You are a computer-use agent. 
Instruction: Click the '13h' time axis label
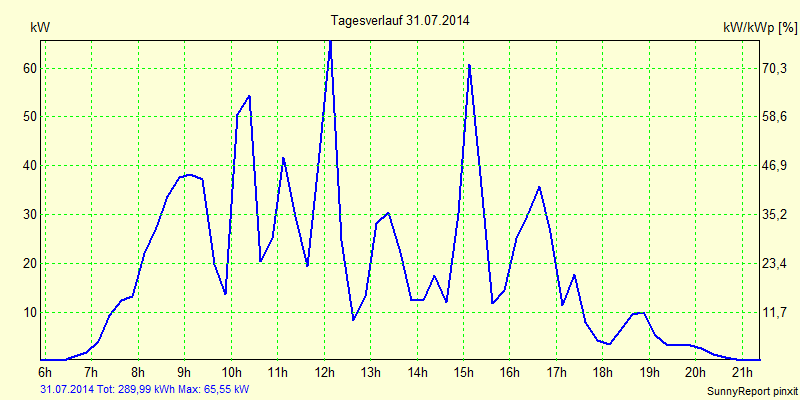coord(370,371)
